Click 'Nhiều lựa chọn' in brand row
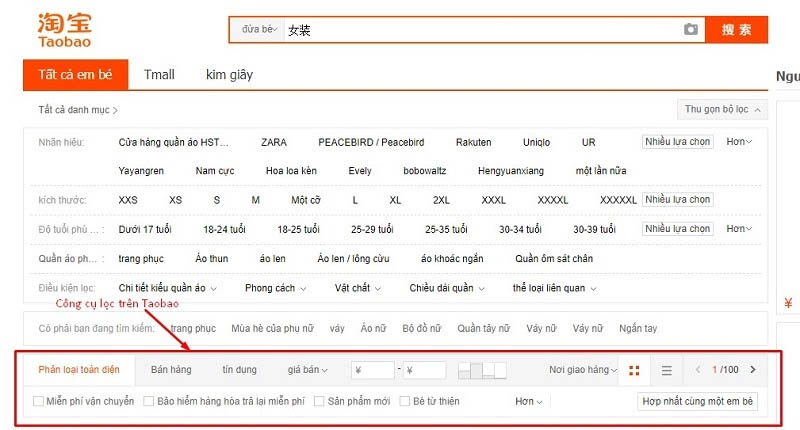 point(678,142)
